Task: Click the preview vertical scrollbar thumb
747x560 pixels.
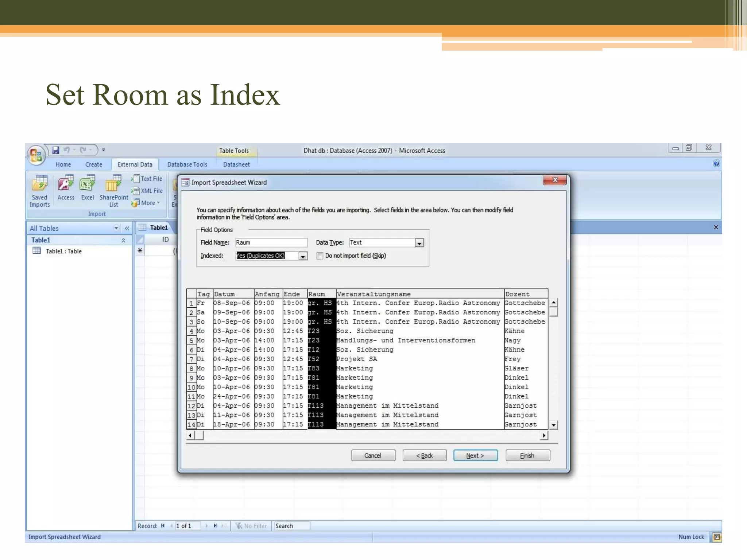Action: click(x=554, y=312)
